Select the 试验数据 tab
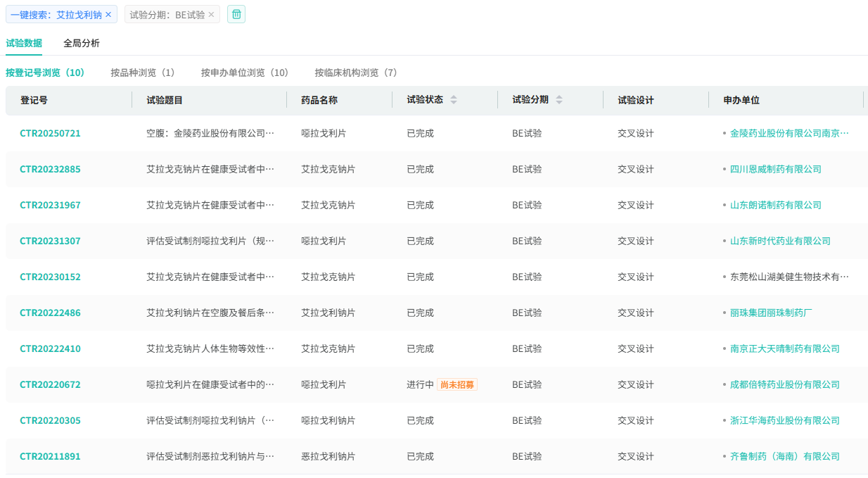The width and height of the screenshot is (868, 478). coord(24,43)
